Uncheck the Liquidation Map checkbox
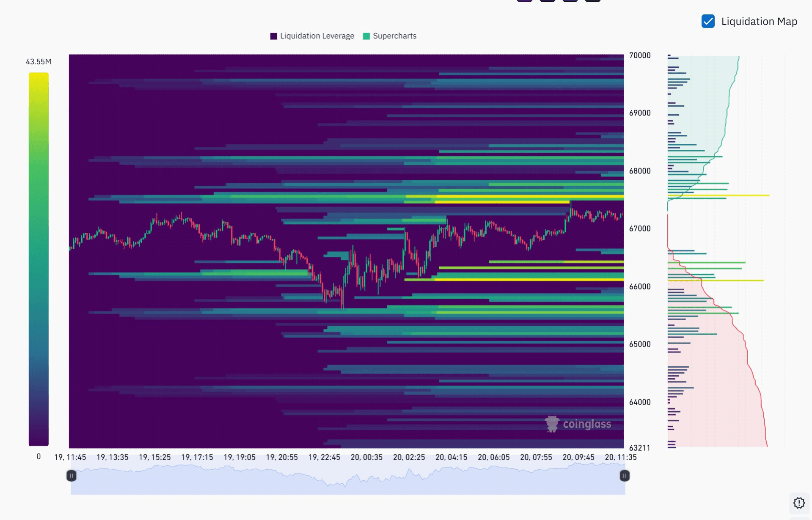812x520 pixels. coord(708,21)
